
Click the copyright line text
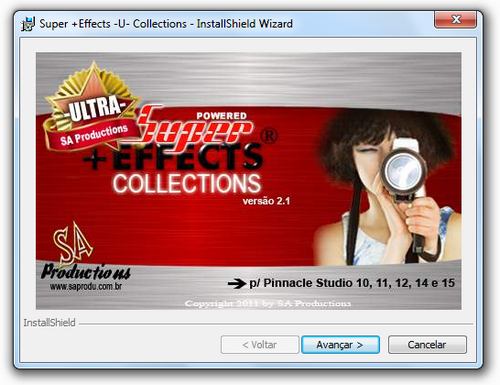(268, 303)
